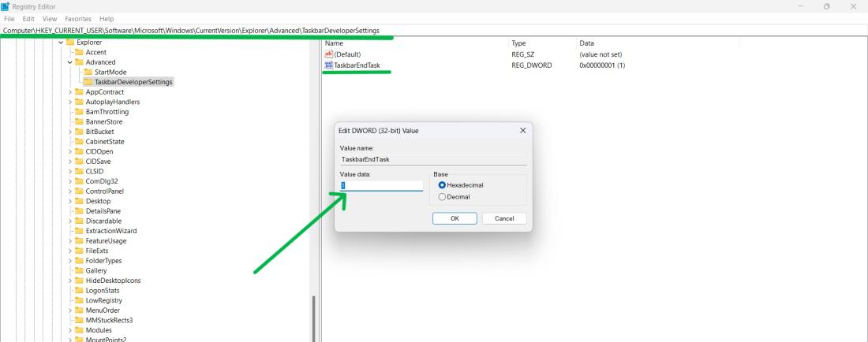Select the Hexadecimal base radio button
Screen dimensions: 868x342
442,185
